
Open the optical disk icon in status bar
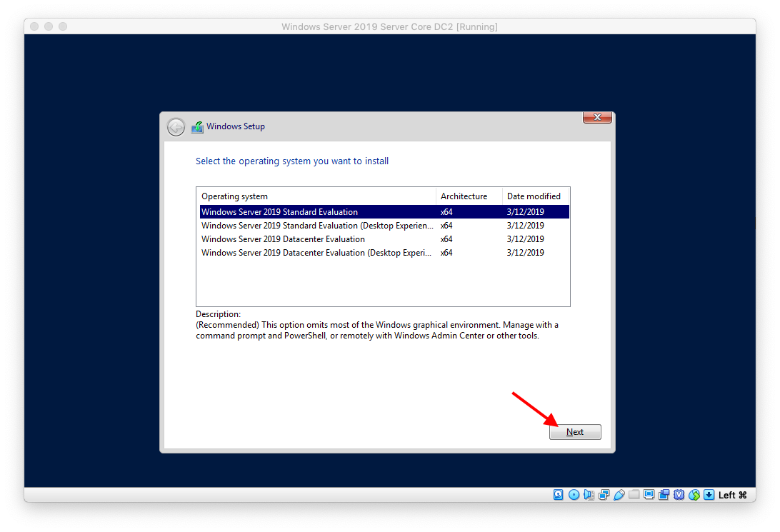574,495
